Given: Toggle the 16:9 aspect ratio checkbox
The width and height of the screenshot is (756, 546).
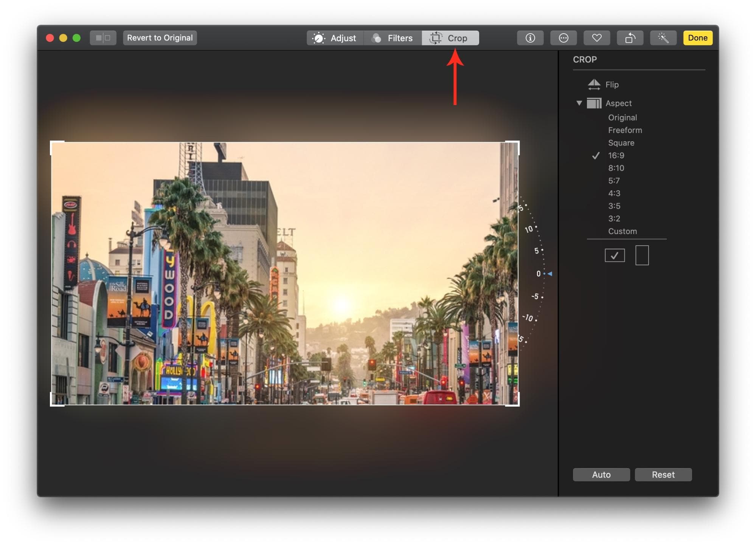Looking at the screenshot, I should tap(596, 155).
